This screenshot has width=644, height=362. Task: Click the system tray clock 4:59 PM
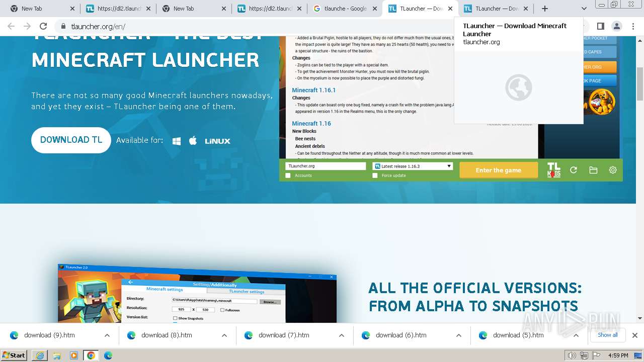pyautogui.click(x=618, y=355)
